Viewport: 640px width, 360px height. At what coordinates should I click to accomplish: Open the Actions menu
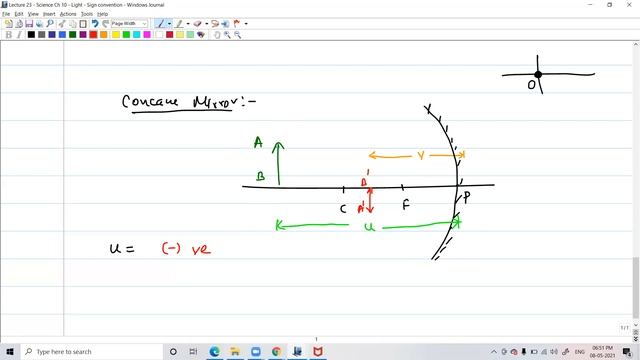point(68,14)
